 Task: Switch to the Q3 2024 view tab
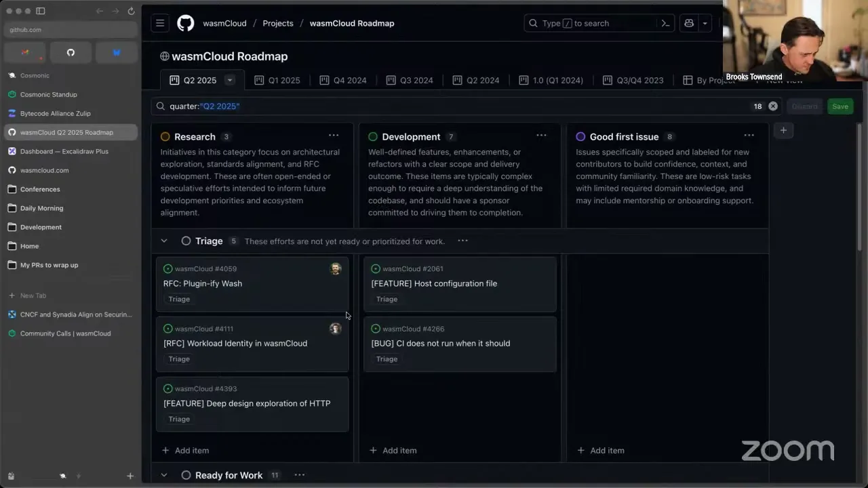coord(410,80)
